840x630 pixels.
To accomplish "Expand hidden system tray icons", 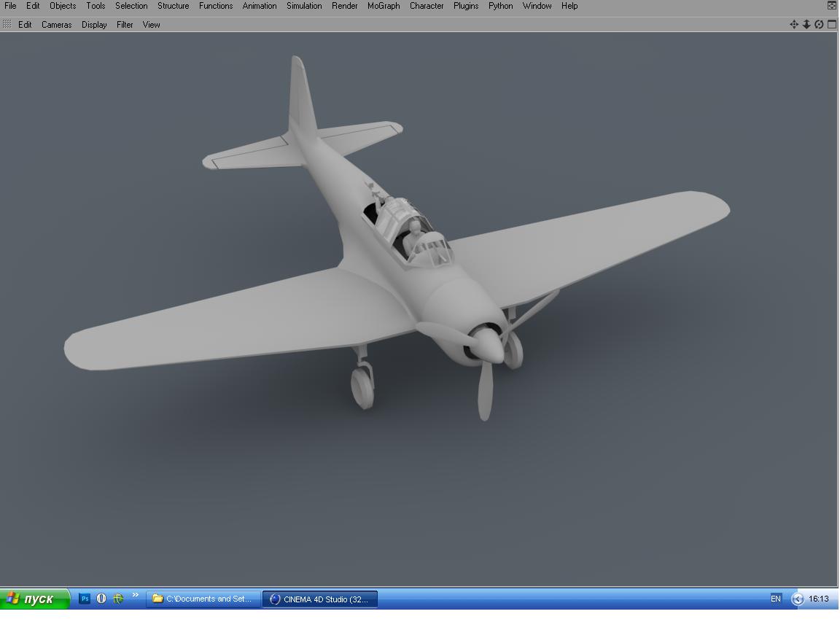I will [x=797, y=599].
